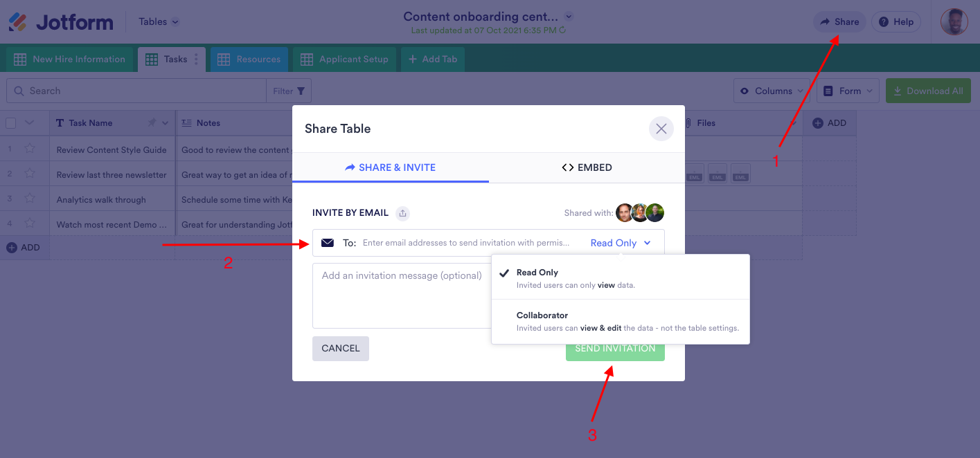Toggle the select-all rows checkbox
This screenshot has width=980, height=458.
click(11, 123)
